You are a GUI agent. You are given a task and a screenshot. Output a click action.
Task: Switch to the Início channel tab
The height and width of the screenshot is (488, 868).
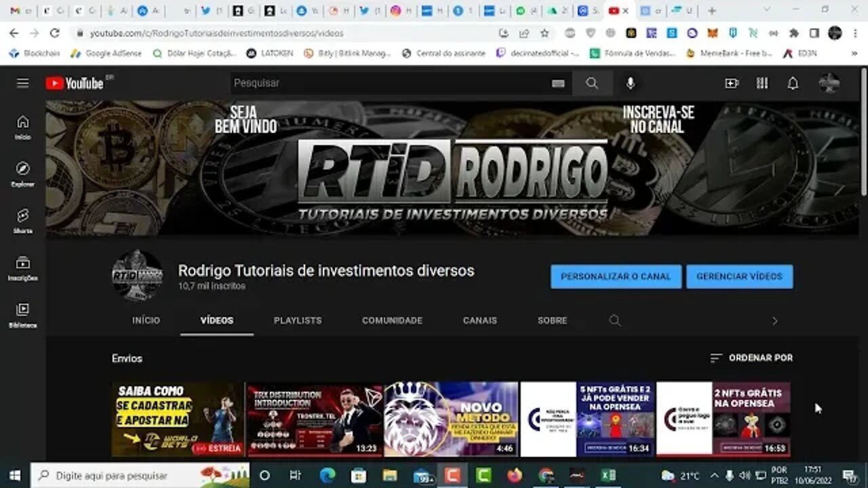pos(146,321)
